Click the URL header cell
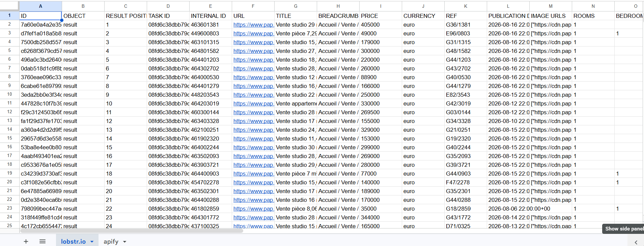The height and width of the screenshot is (246, 644). 253,16
